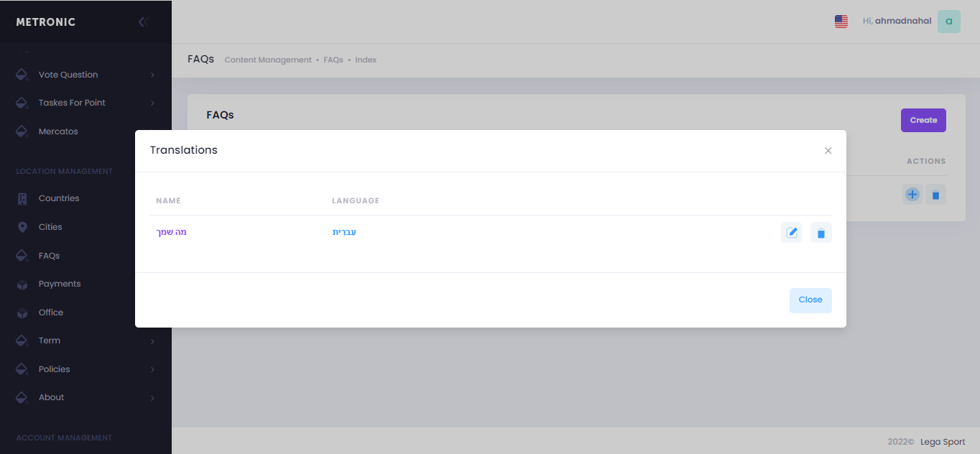This screenshot has height=454, width=980.
Task: Click the Hebrew language name link
Action: tap(344, 232)
